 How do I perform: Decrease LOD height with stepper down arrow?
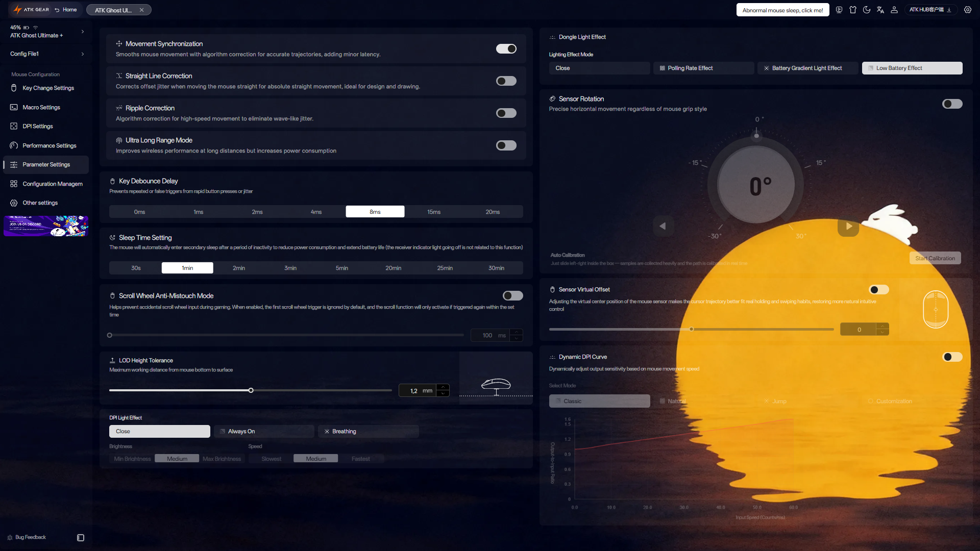coord(443,393)
